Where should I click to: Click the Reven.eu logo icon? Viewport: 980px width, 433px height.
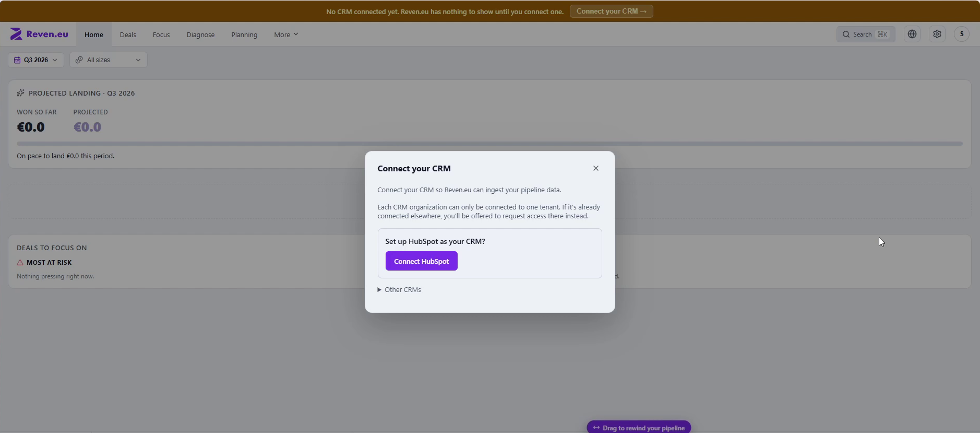(x=16, y=34)
